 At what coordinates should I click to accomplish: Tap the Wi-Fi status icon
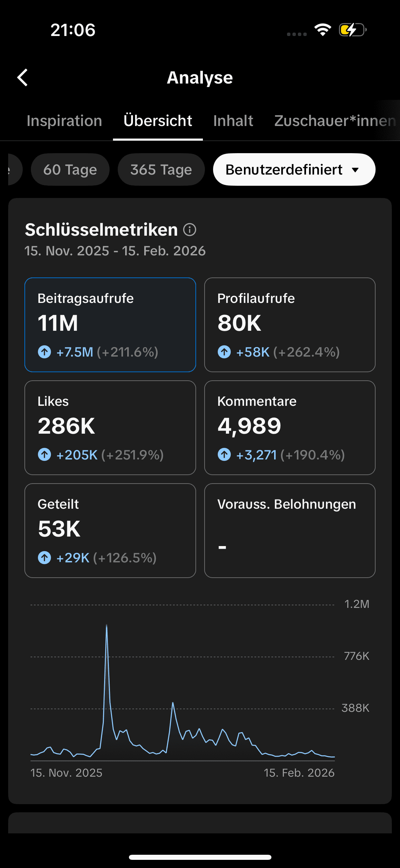point(323,30)
